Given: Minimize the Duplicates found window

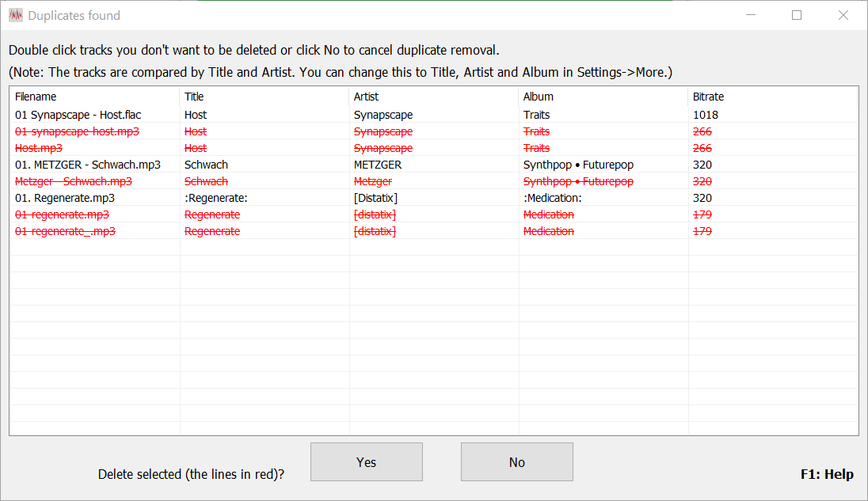Looking at the screenshot, I should 751,15.
